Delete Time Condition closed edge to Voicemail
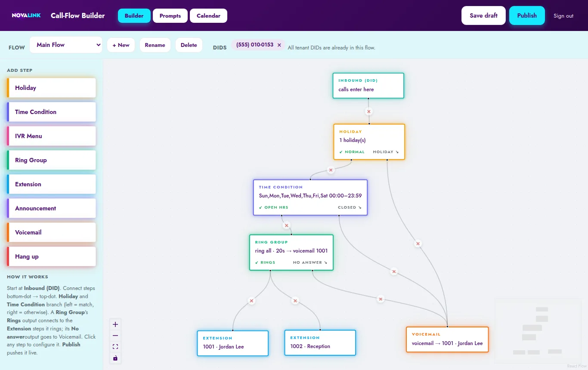Screen dimensions: 588x370 394,271
